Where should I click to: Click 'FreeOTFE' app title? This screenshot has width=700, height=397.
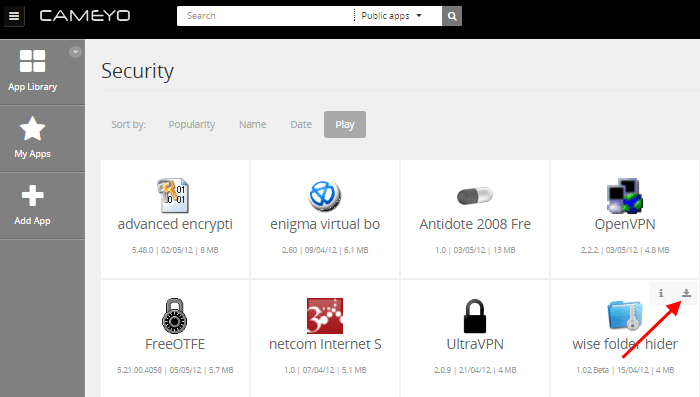175,344
